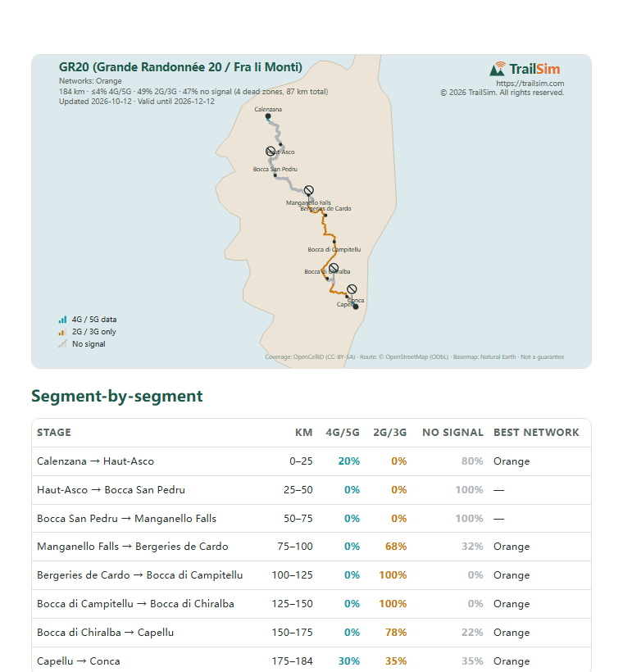This screenshot has width=623, height=672.
Task: Click the 4G / 5G data legend bars icon
Action: click(x=62, y=320)
